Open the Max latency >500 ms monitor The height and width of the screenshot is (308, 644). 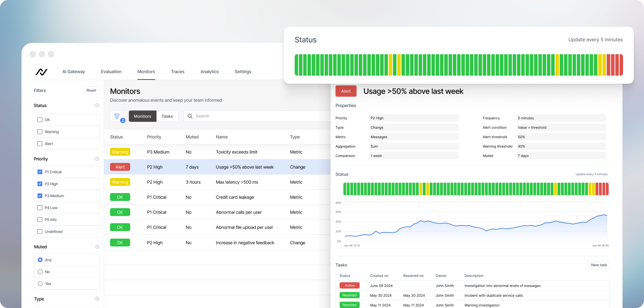coord(217,182)
